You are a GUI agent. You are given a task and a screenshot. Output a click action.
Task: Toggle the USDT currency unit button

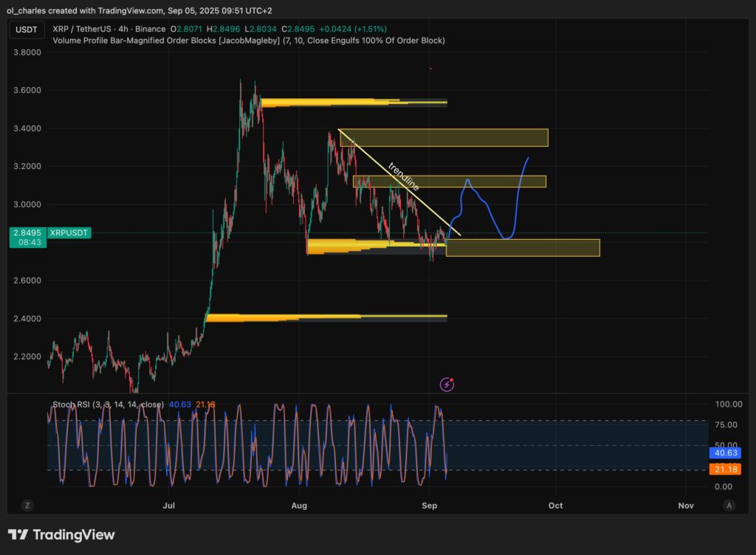[x=26, y=30]
